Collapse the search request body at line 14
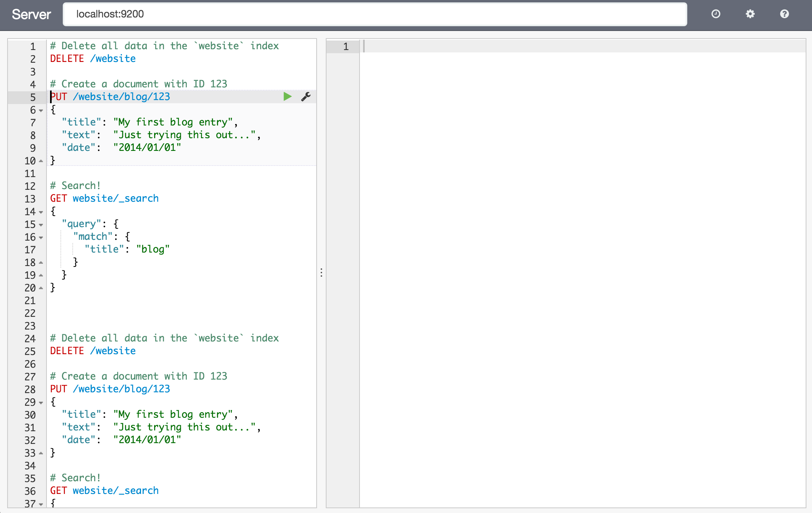812x513 pixels. point(41,212)
